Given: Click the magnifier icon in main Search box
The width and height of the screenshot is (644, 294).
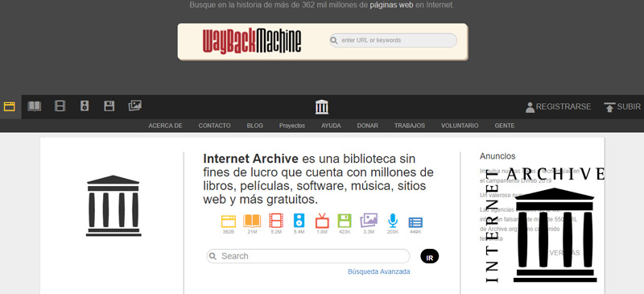Looking at the screenshot, I should point(213,256).
